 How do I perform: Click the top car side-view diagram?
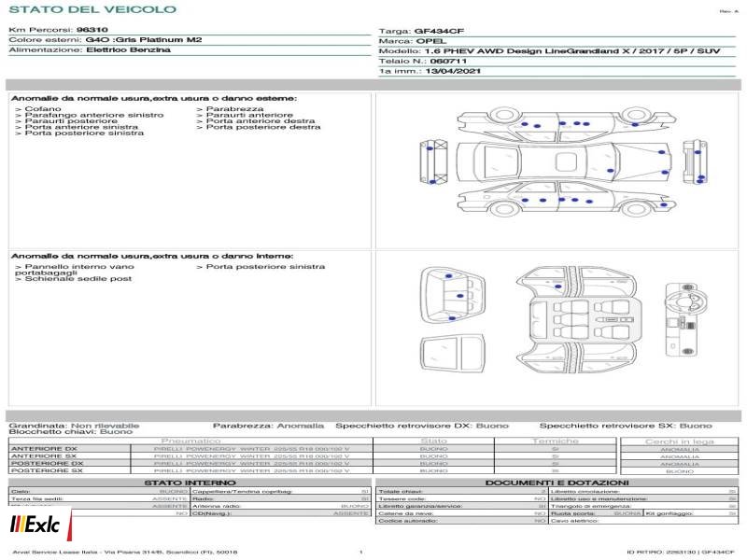567,124
